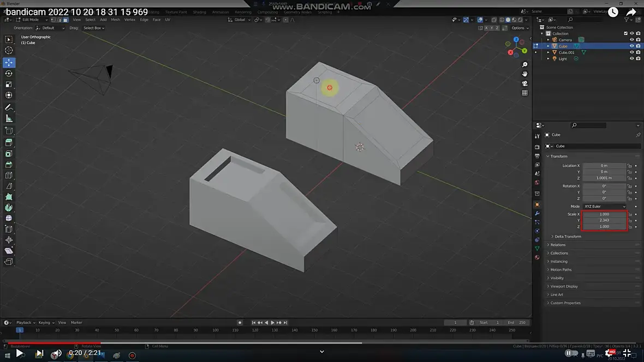Toggle camera view with the camera gizmo icon
This screenshot has width=644, height=362.
coord(524,83)
